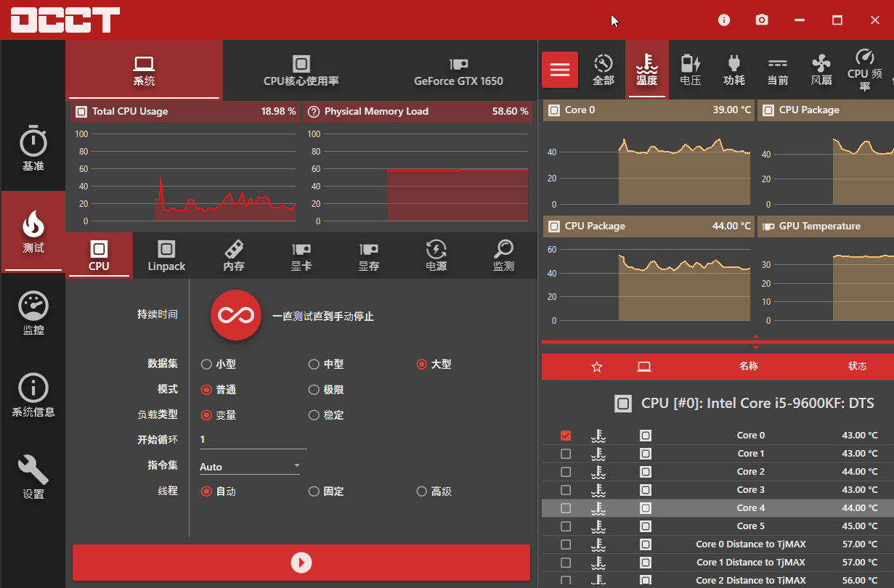This screenshot has width=894, height=588.
Task: Click the Total CPU Usage graph icon
Action: click(81, 112)
